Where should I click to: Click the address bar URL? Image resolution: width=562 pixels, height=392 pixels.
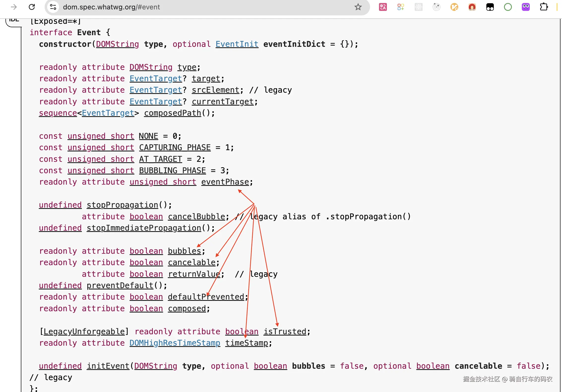pyautogui.click(x=111, y=7)
